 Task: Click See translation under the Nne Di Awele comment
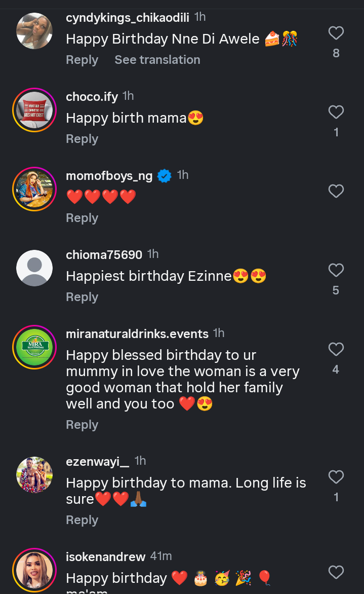click(x=157, y=60)
